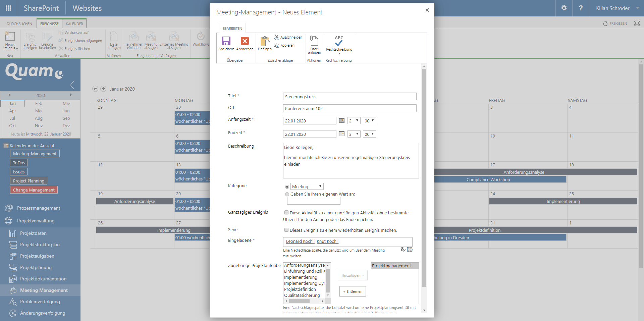Select Implementierung in Projektaufgabe list
Screen dimensions: 644x321
(x=301, y=277)
